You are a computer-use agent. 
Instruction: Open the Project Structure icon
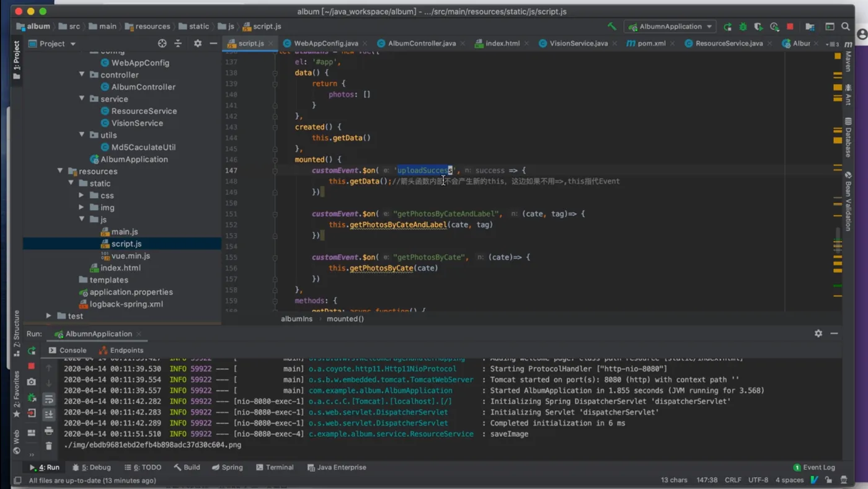(x=810, y=27)
